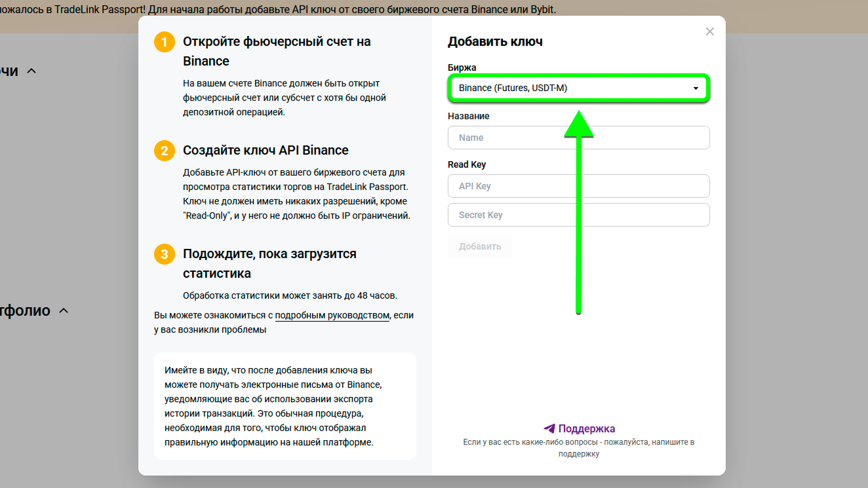The height and width of the screenshot is (488, 868).
Task: Click text 'Обработка статистики может занять до 48 часов.'
Action: click(x=290, y=295)
